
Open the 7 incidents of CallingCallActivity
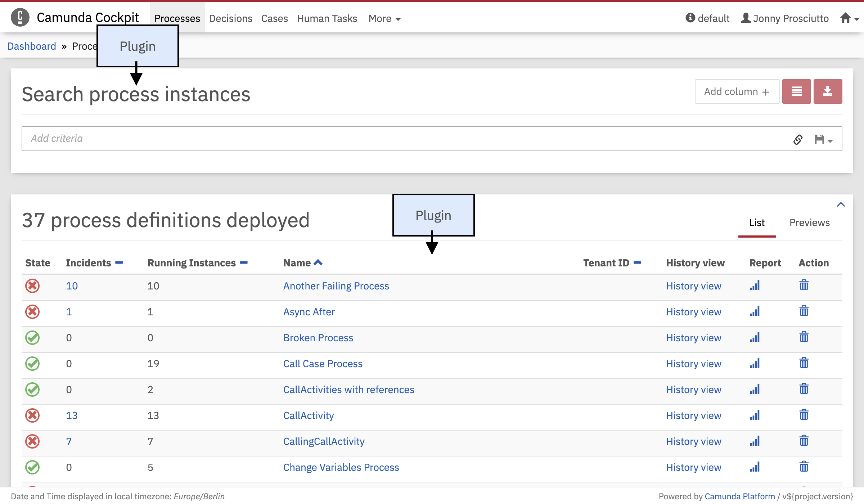(69, 441)
